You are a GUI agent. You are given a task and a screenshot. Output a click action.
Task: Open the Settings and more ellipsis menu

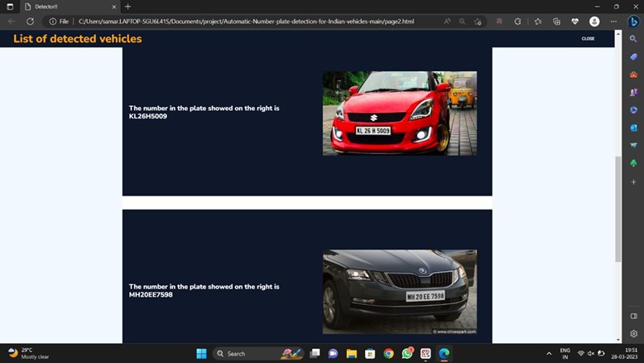tap(613, 22)
